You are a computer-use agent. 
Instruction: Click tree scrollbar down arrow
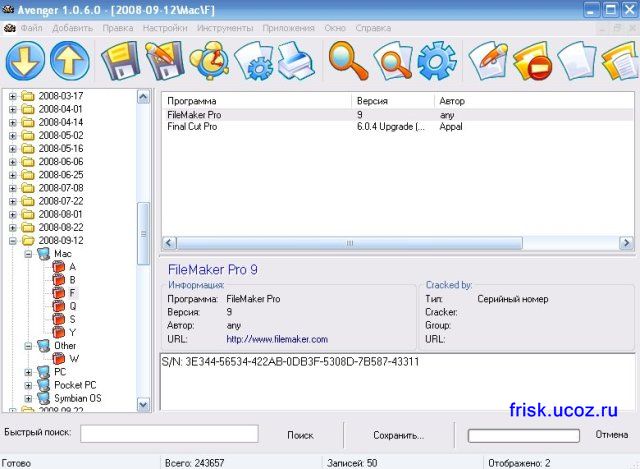click(143, 405)
